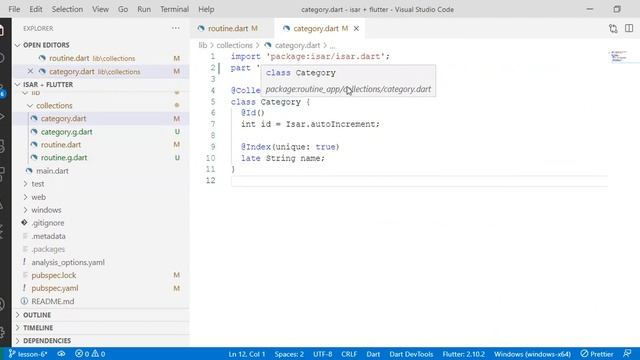640x360 pixels.
Task: Open category.dart in collections folder
Action: pos(101,119)
